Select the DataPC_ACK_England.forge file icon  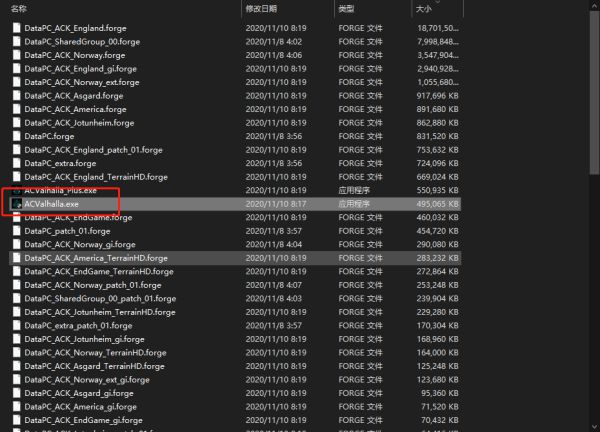click(x=16, y=28)
